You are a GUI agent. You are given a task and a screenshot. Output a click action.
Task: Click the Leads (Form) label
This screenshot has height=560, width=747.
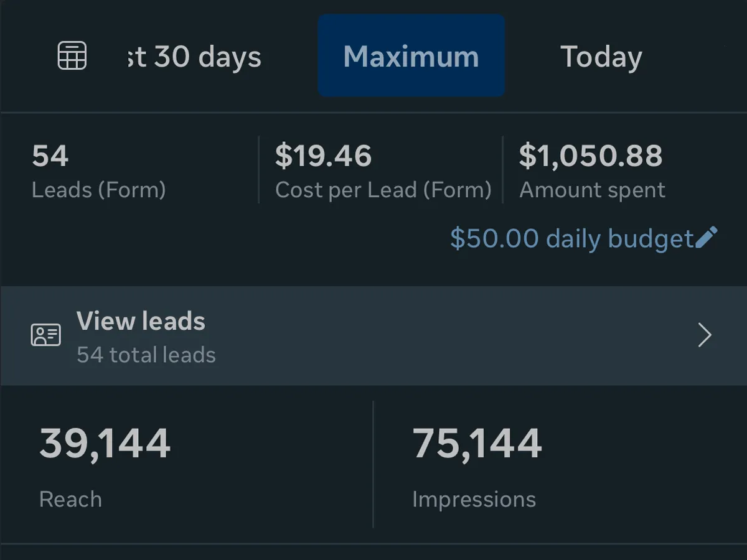tap(99, 190)
